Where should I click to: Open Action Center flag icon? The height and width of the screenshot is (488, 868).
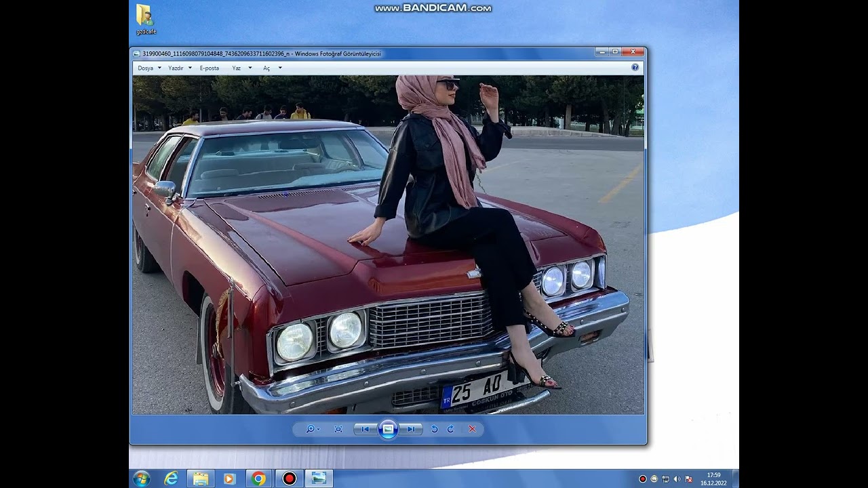click(688, 479)
